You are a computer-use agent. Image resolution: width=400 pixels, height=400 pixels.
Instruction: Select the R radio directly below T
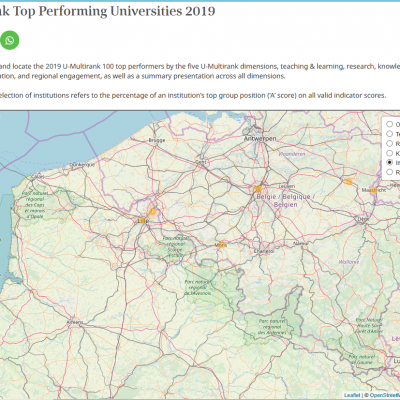coord(389,143)
